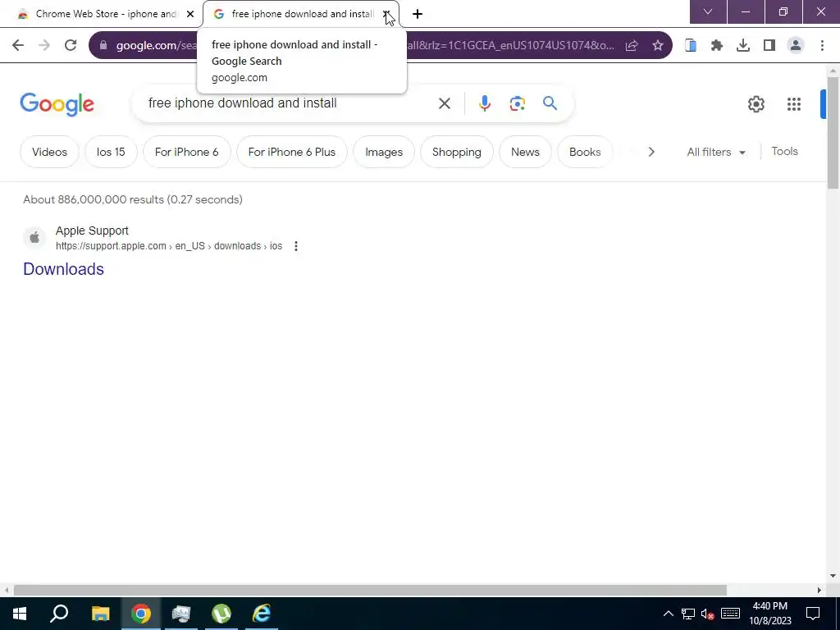Click the Apple Support favicon
Image resolution: width=840 pixels, height=630 pixels.
[x=34, y=237]
